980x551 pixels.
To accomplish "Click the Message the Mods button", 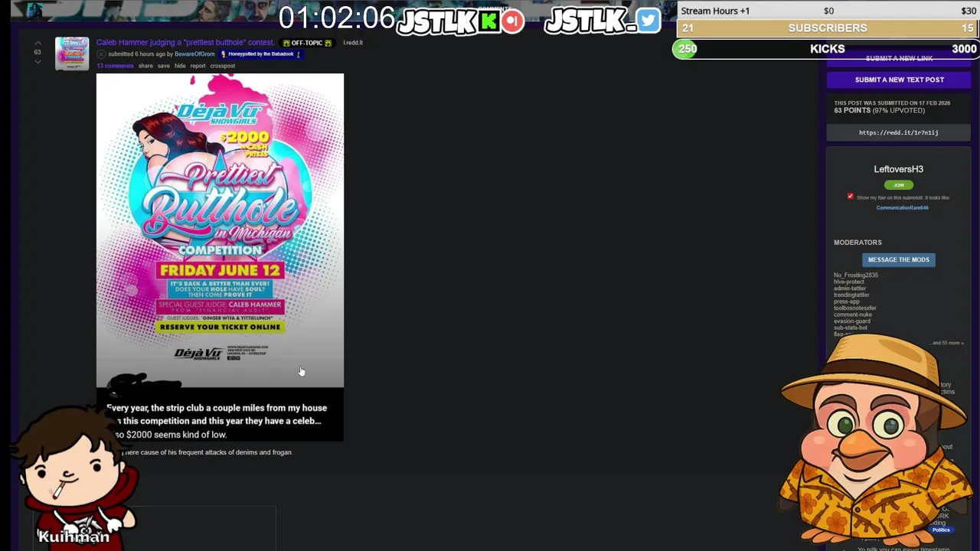I will 898,259.
